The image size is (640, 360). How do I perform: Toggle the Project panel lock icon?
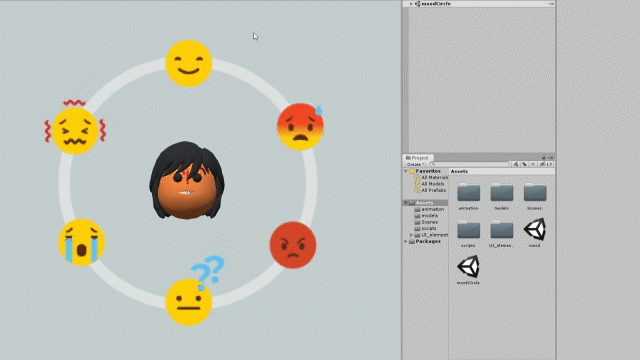tap(544, 158)
